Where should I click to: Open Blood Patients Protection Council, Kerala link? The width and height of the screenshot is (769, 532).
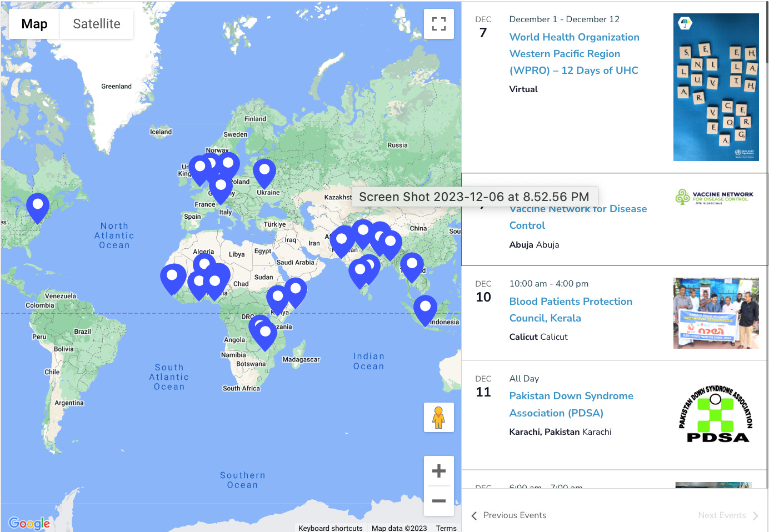tap(571, 310)
